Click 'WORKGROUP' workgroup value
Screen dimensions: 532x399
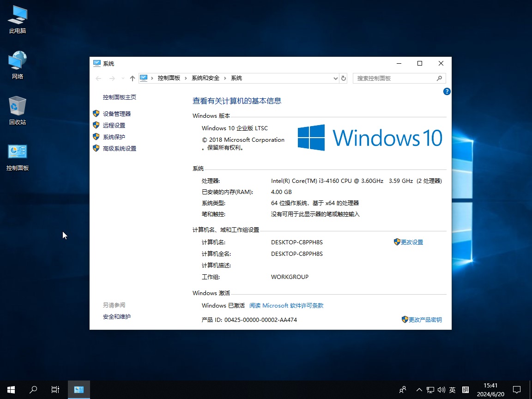[x=290, y=277]
